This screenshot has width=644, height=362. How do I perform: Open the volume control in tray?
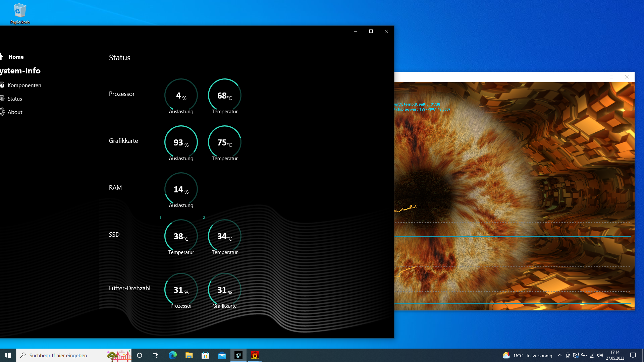(x=600, y=355)
